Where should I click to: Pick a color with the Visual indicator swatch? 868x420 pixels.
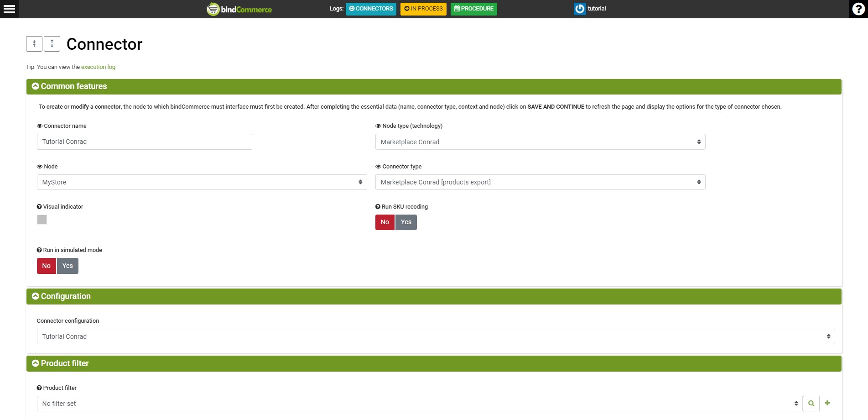(x=42, y=220)
